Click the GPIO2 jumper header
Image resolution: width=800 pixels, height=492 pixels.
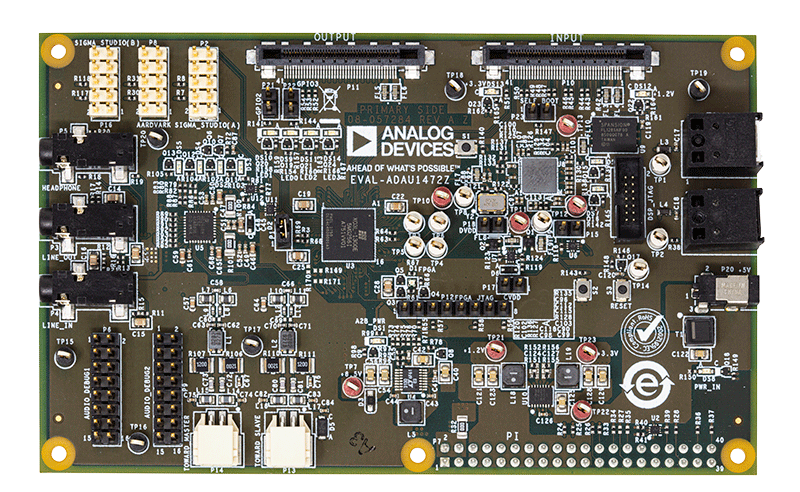(x=272, y=104)
